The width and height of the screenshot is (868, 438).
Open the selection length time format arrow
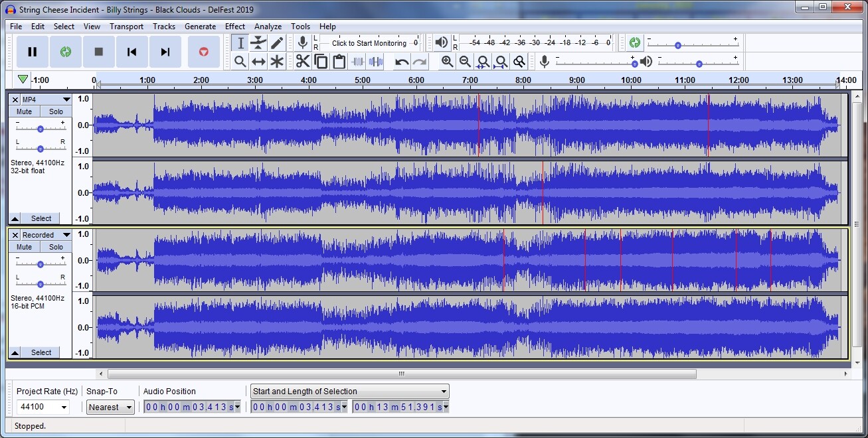[446, 407]
